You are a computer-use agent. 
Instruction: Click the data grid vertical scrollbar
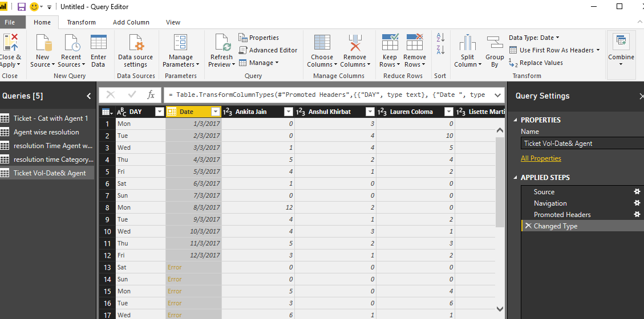point(500,182)
